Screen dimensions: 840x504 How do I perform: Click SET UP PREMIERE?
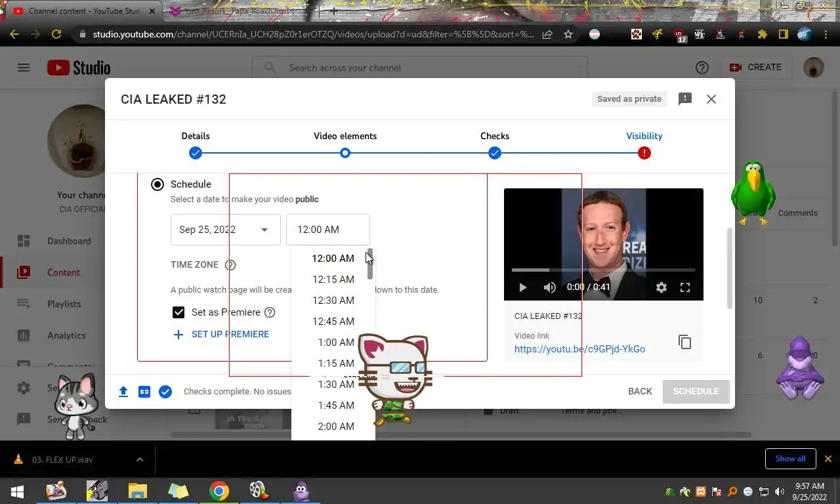221,335
